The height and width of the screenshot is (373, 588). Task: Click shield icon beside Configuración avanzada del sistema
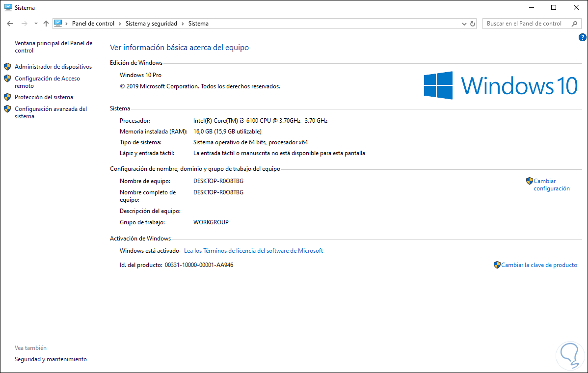click(x=7, y=109)
